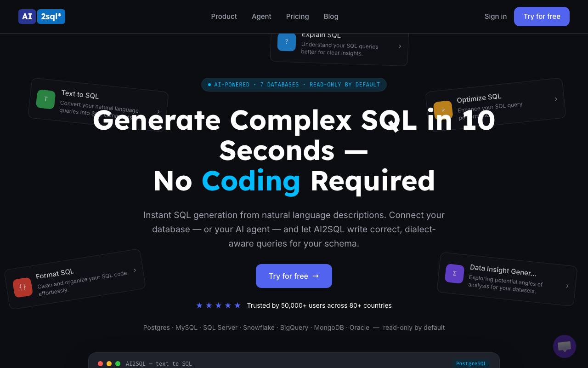Click 'Trusted by 50,000+ users across 80+ countries'
Viewport: 588px width, 368px height.
(x=319, y=305)
